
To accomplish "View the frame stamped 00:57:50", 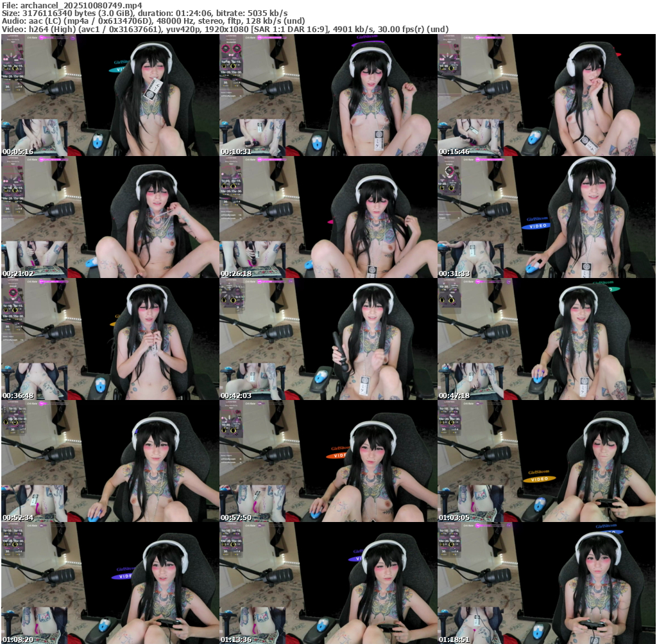I will [x=328, y=461].
